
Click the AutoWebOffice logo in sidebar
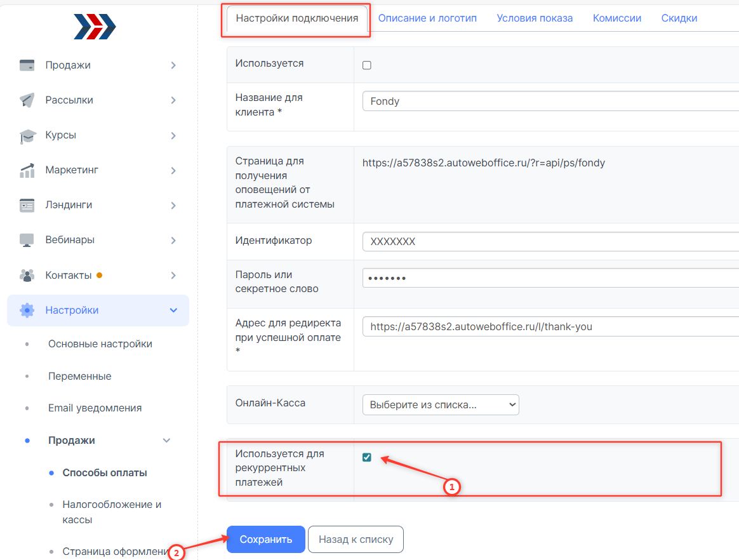tap(95, 27)
